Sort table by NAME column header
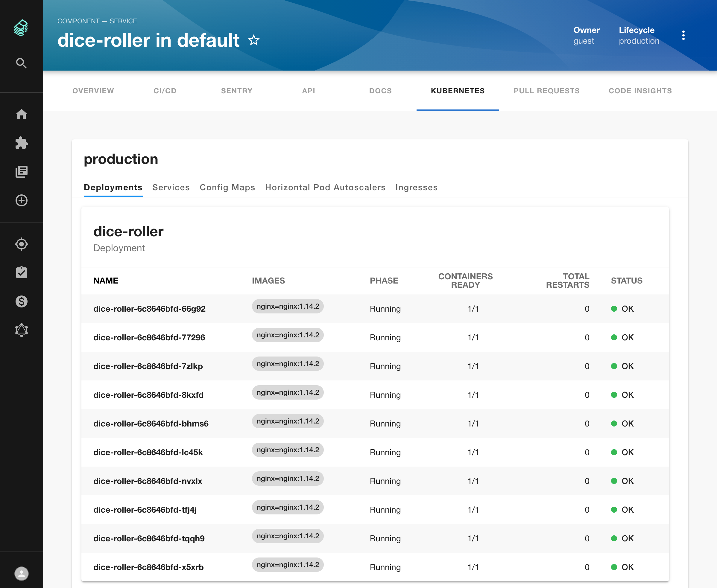The image size is (717, 588). pyautogui.click(x=106, y=281)
